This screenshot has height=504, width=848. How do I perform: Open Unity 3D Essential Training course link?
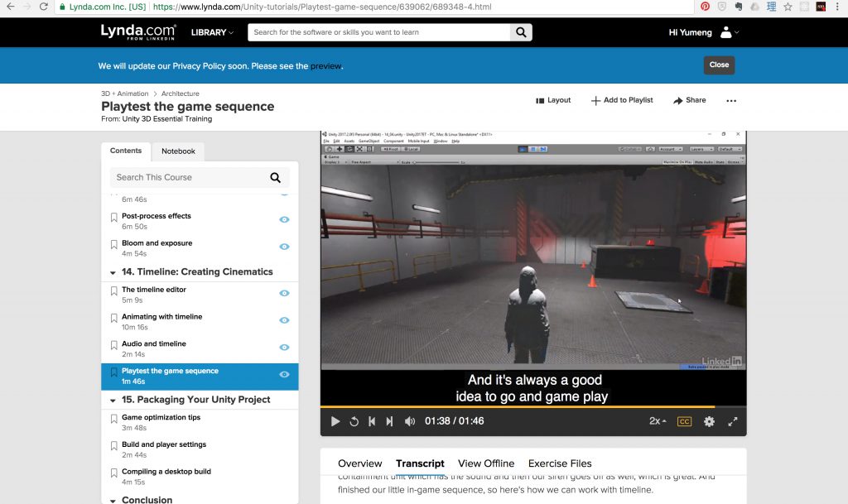click(x=167, y=119)
